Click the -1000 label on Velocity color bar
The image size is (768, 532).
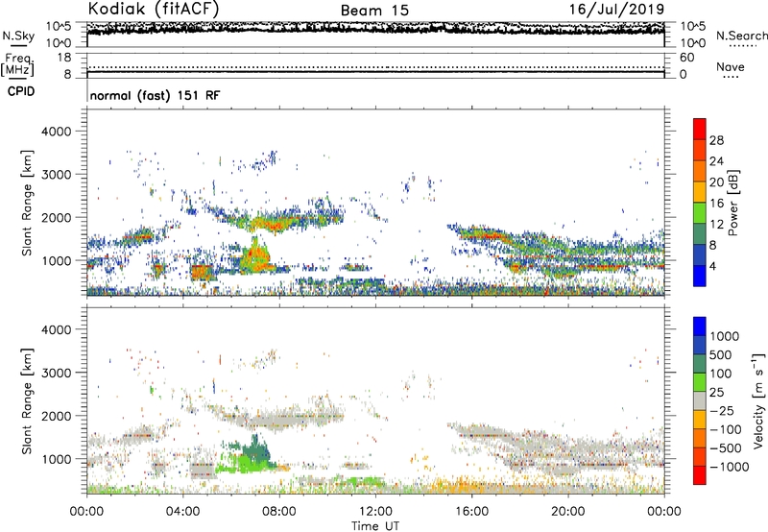[729, 467]
